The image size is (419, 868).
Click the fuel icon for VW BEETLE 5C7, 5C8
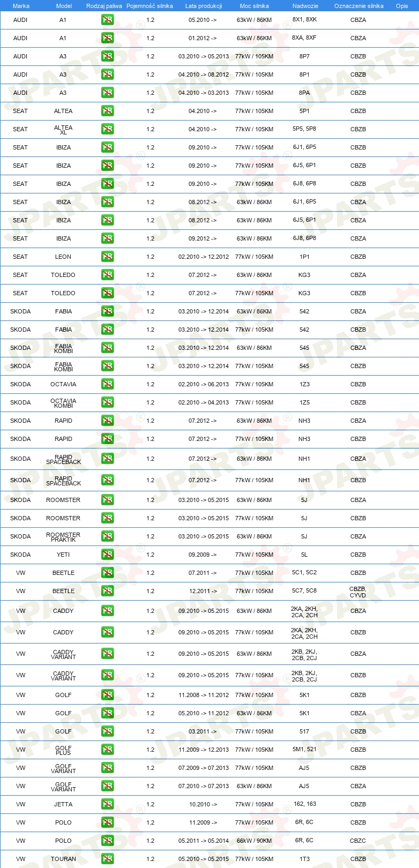pos(107,591)
